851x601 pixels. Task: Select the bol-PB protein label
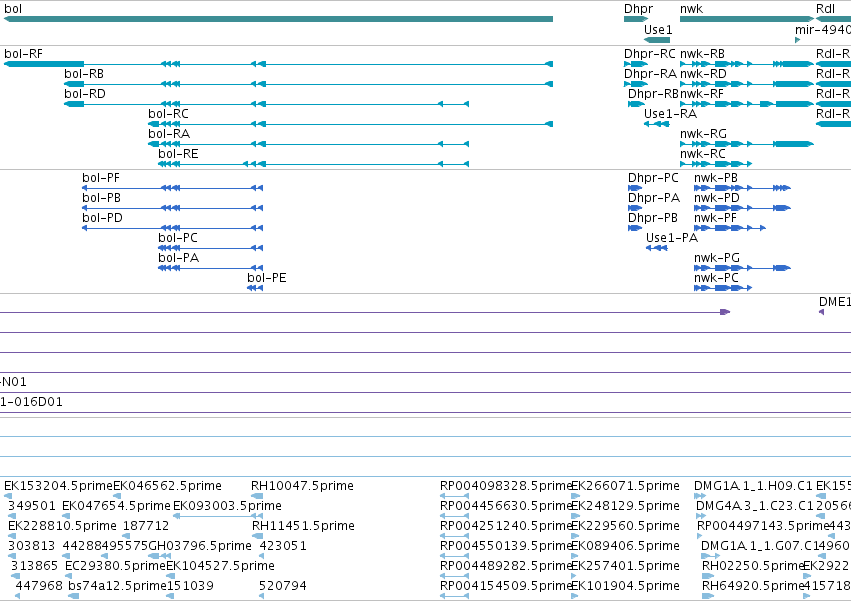[x=101, y=198]
